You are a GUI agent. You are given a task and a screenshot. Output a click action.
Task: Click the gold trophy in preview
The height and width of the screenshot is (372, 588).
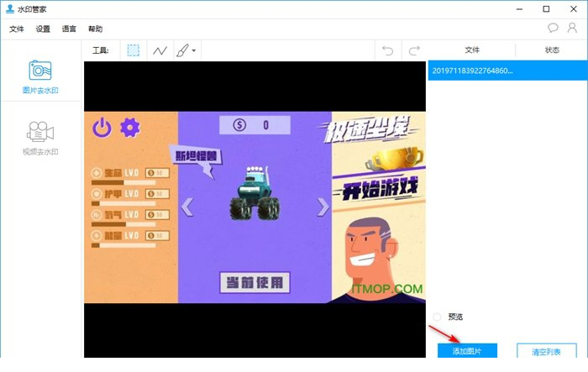pos(396,158)
